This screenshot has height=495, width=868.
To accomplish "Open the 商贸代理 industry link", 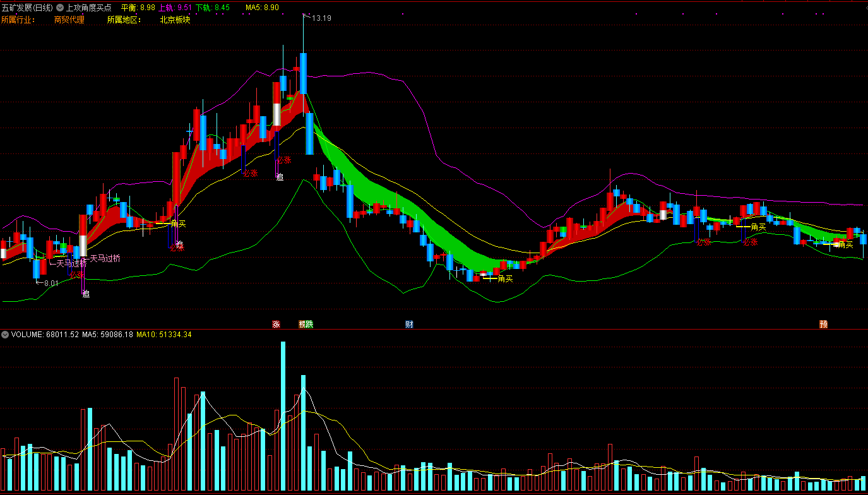I will (x=69, y=20).
